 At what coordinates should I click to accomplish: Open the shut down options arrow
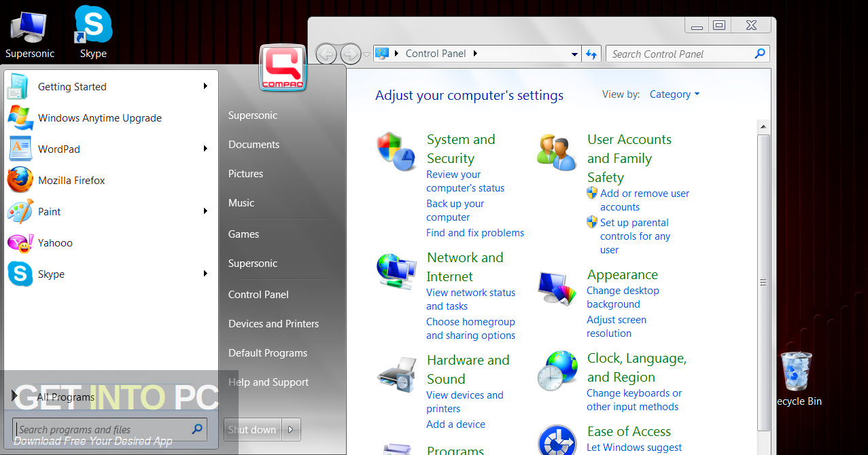291,429
